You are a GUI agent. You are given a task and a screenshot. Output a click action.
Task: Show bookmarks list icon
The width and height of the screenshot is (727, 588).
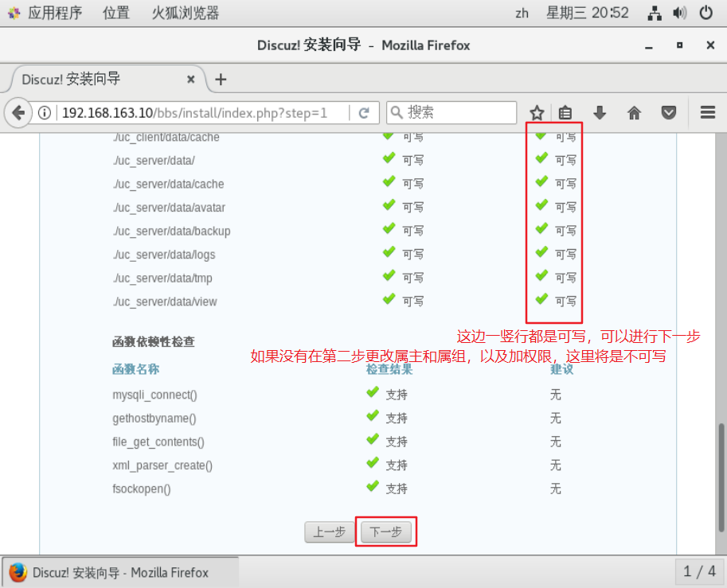point(565,113)
